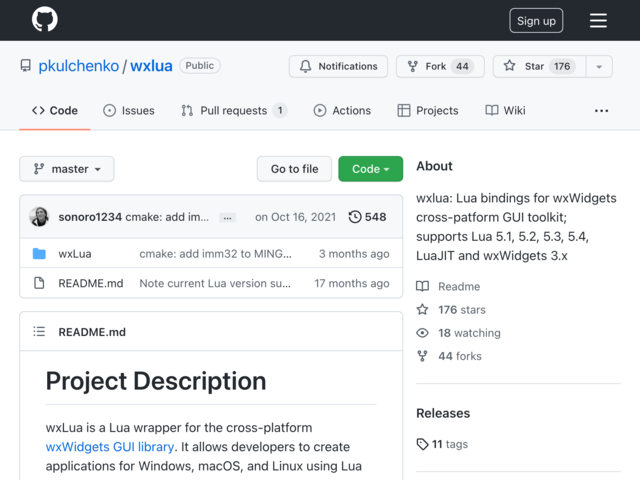Screen dimensions: 640x480
Task: Follow the wxWidgets GUI library link
Action: coord(110,447)
